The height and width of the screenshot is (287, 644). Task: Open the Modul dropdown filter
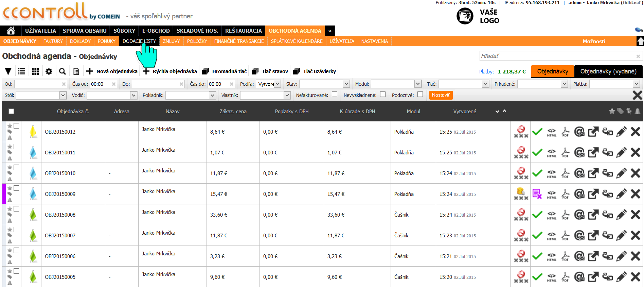pos(418,84)
